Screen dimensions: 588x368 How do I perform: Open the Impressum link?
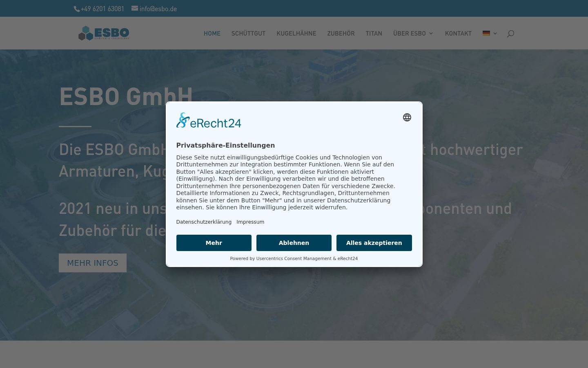(250, 222)
